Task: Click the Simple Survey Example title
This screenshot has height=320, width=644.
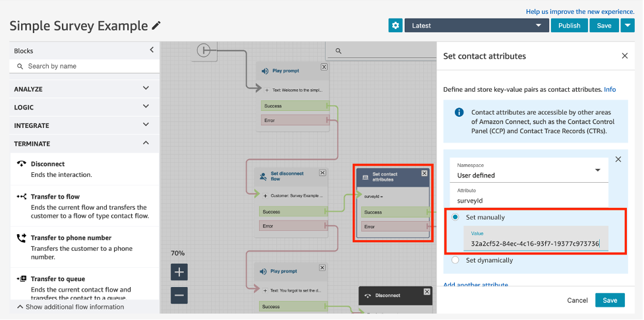Action: [x=78, y=26]
